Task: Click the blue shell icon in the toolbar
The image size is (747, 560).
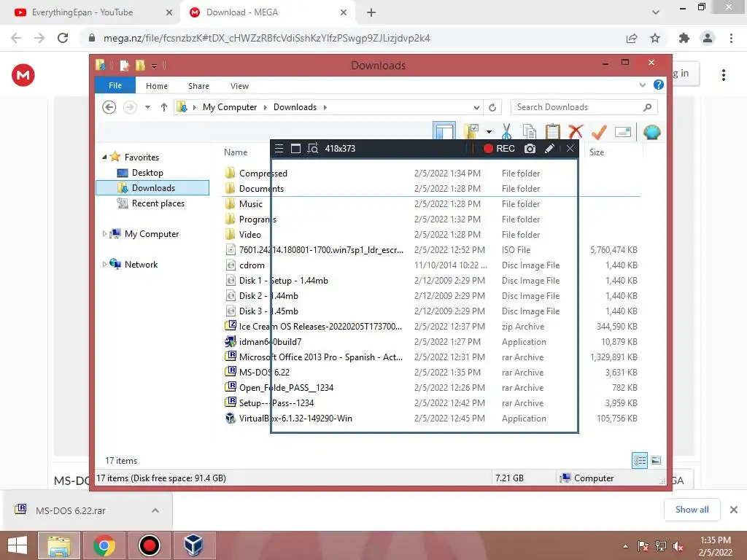Action: pos(651,131)
